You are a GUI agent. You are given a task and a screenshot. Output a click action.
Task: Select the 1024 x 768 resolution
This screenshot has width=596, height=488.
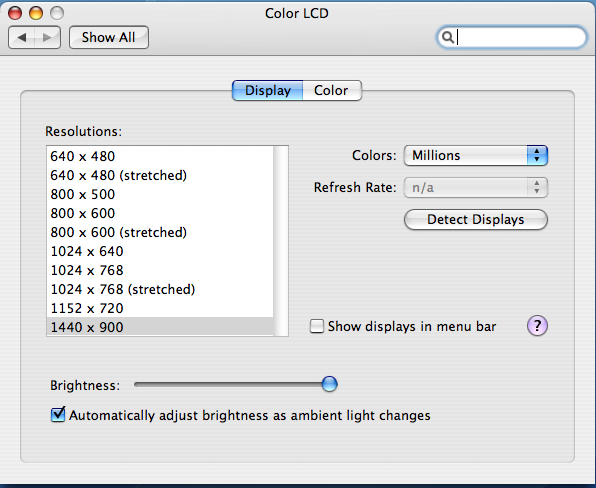tap(160, 270)
